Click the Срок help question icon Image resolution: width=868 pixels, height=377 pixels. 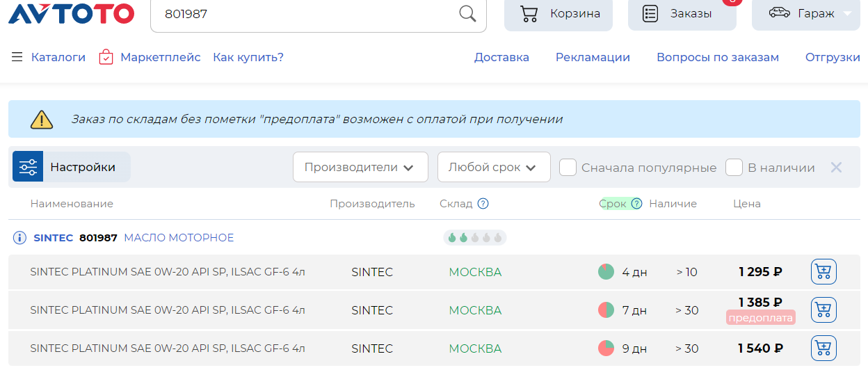tap(636, 204)
